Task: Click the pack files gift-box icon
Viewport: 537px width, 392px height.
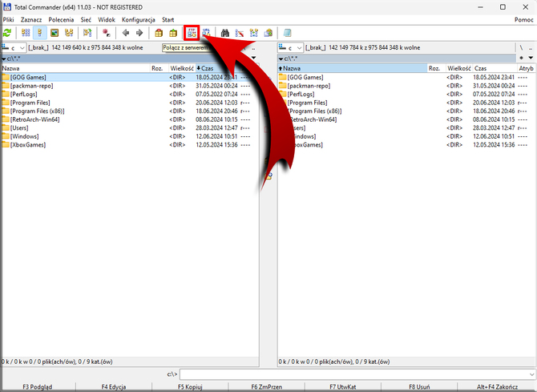Action: (159, 33)
